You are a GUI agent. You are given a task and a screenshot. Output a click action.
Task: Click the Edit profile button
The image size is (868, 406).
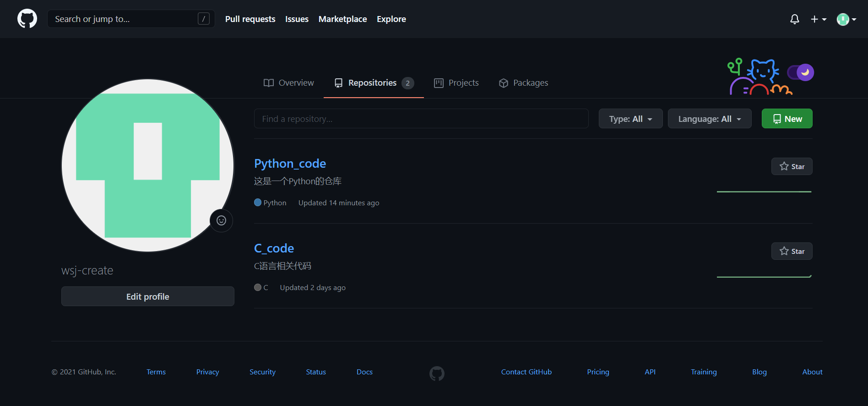coord(148,296)
